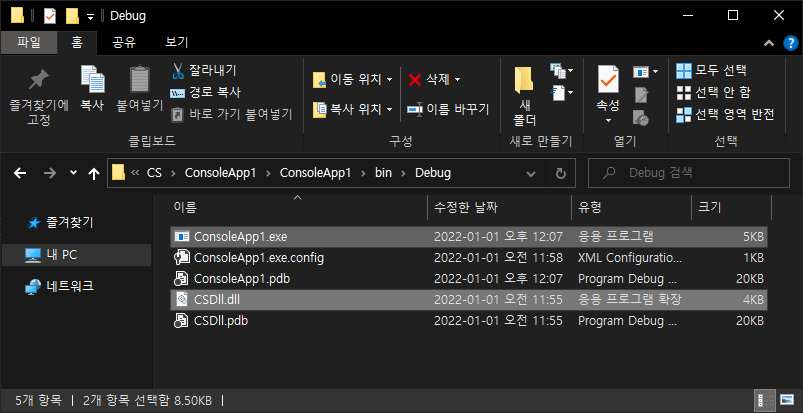Click CS in the address breadcrumb
This screenshot has width=803, height=413.
point(154,173)
